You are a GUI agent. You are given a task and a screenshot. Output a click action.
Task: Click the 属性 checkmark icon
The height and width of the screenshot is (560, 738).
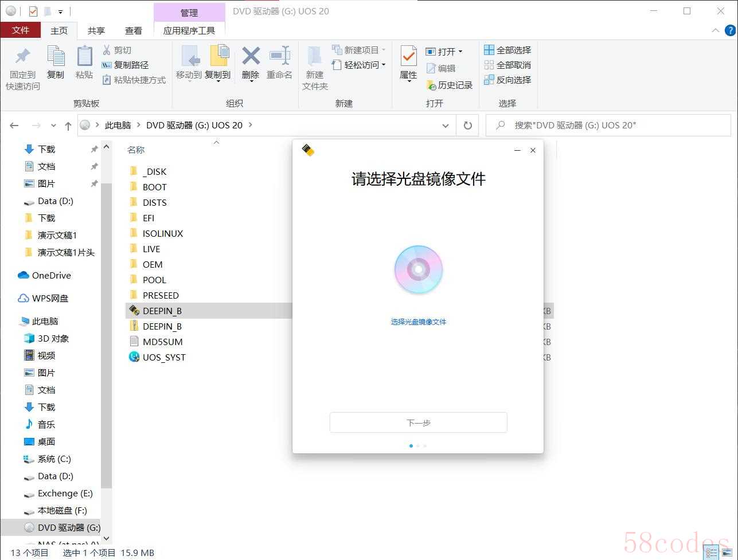[408, 56]
